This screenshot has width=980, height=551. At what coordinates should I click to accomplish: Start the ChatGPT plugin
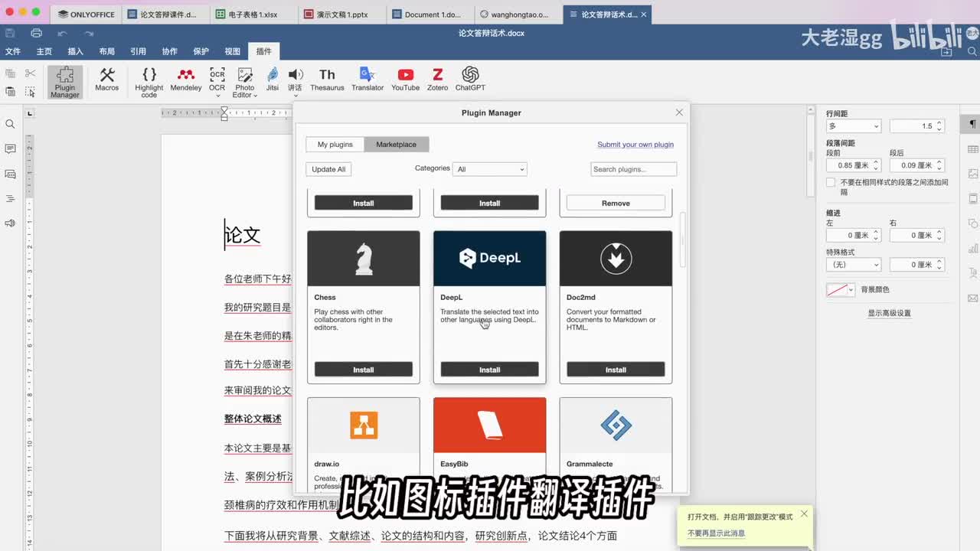pos(470,79)
